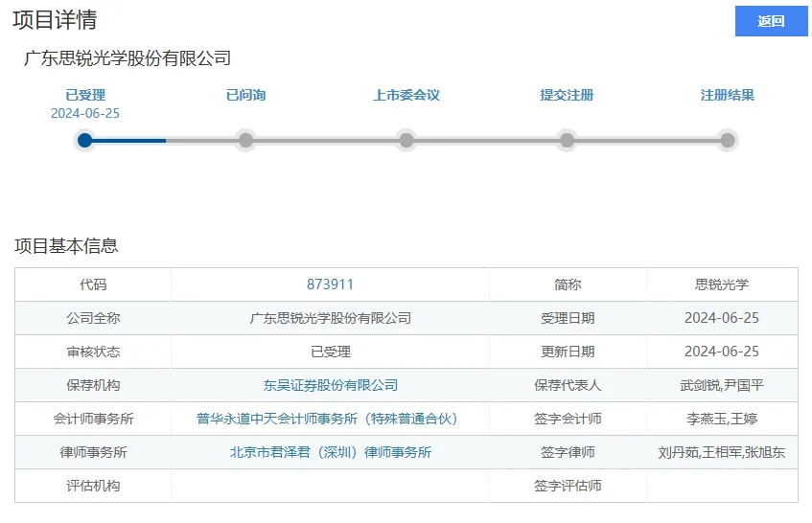Viewport: 812px width, 523px height.
Task: Click the 注册结果 stage label
Action: point(728,95)
